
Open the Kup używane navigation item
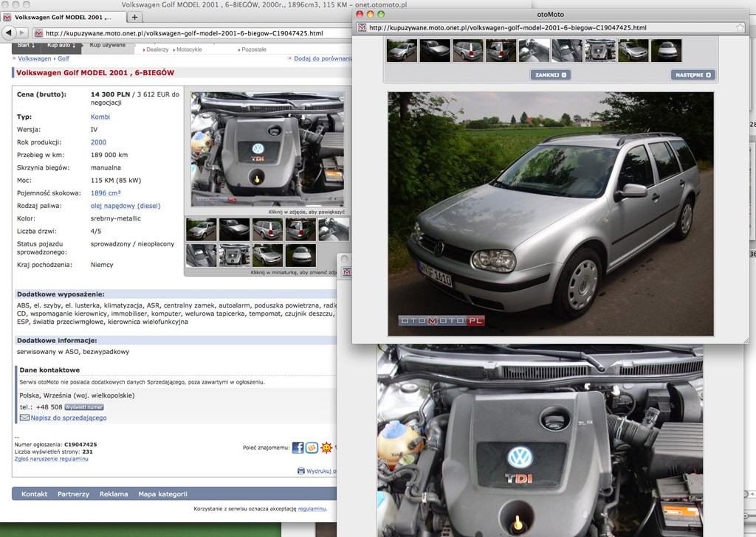click(x=108, y=45)
